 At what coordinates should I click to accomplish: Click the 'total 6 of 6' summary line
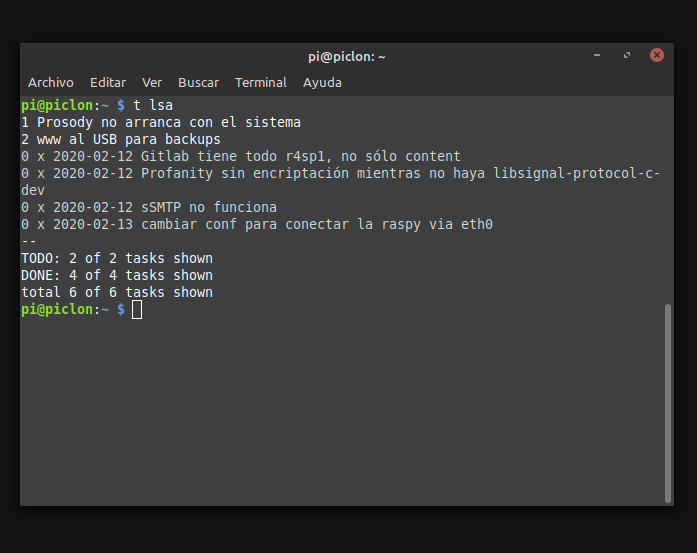click(x=117, y=292)
